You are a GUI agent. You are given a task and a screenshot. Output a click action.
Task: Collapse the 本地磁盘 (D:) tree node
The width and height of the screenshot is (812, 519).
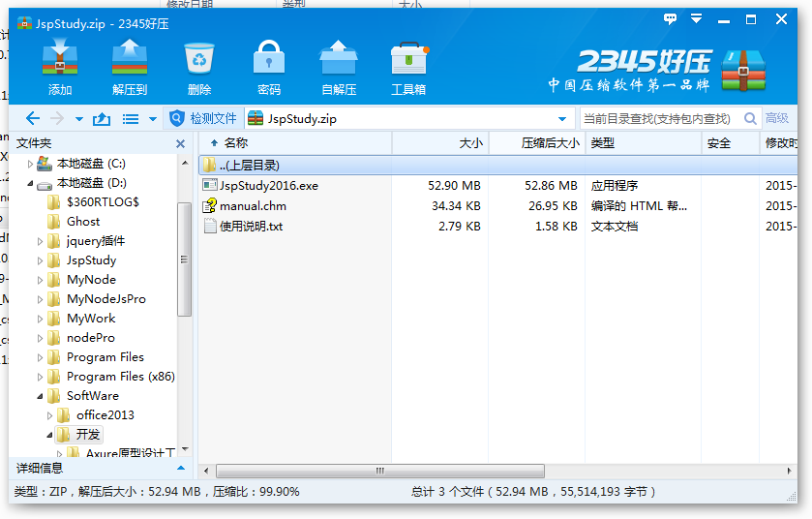(29, 183)
